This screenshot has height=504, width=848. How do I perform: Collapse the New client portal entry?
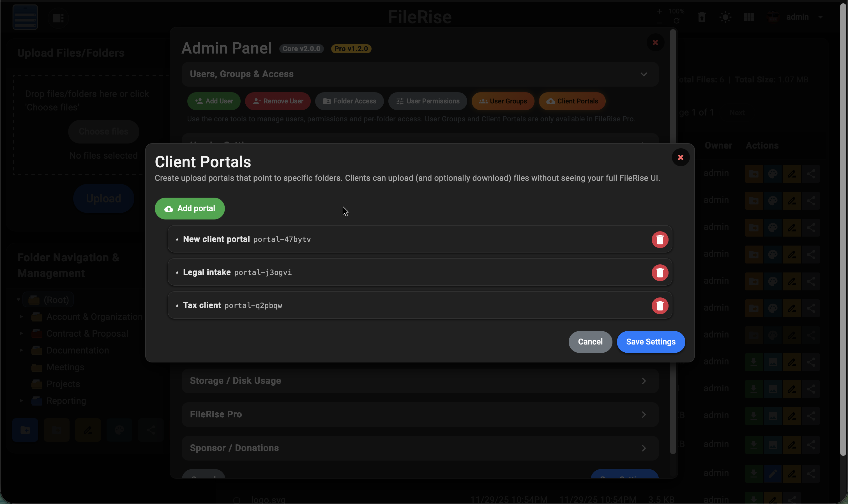177,239
